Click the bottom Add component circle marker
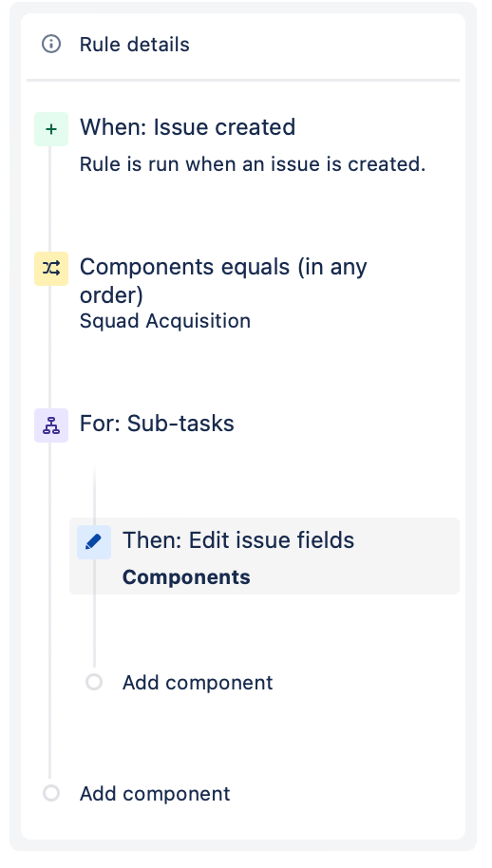The height and width of the screenshot is (868, 492). pyautogui.click(x=51, y=793)
